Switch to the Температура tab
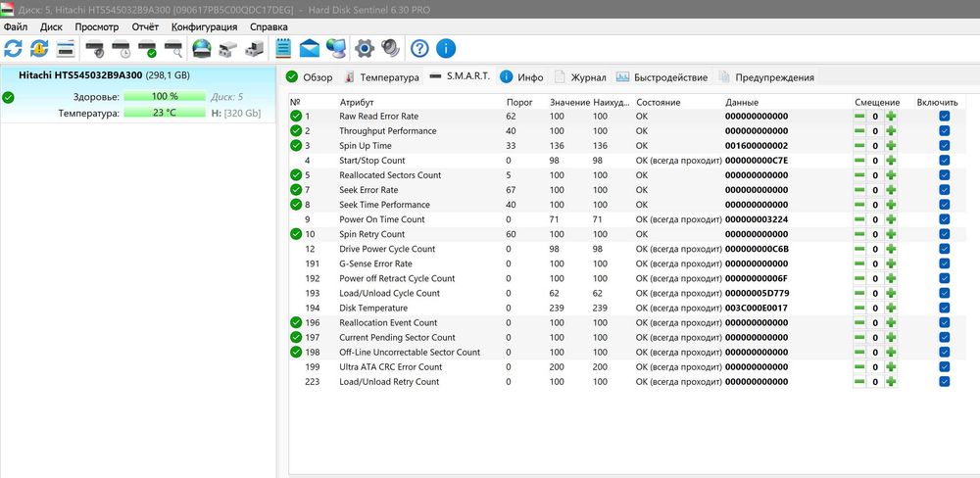980x478 pixels. [x=382, y=77]
